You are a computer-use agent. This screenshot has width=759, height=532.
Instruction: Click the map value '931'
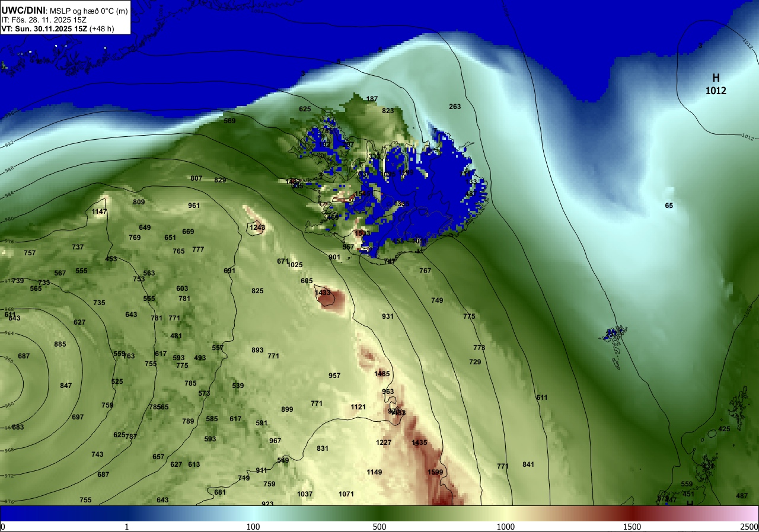388,316
